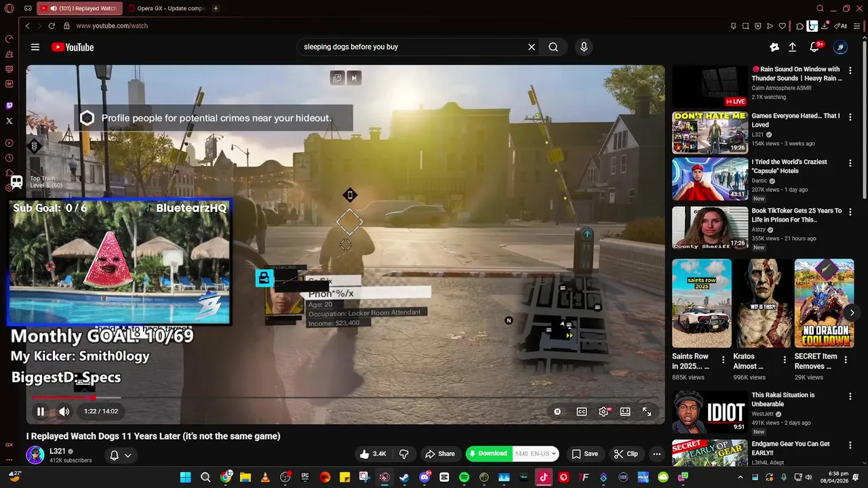This screenshot has height=488, width=868.
Task: Open the YouTube account avatar menu
Action: coord(840,47)
